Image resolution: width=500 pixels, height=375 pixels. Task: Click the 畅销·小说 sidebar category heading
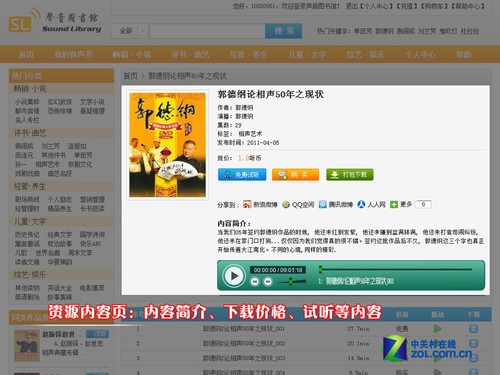(30, 89)
